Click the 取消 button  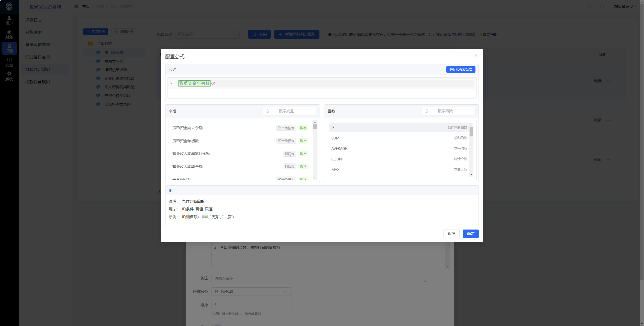(x=451, y=234)
